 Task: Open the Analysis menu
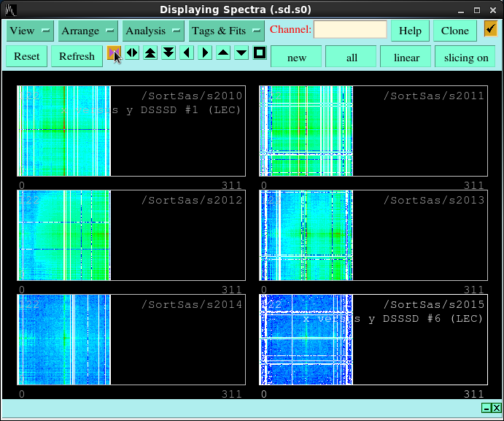point(153,31)
